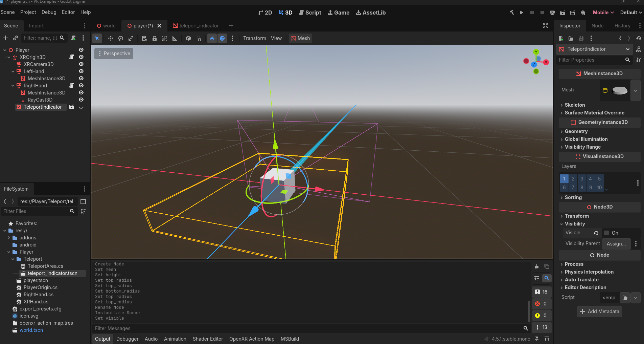Click the Filter Properties search field
The image size is (644, 344).
click(x=590, y=60)
